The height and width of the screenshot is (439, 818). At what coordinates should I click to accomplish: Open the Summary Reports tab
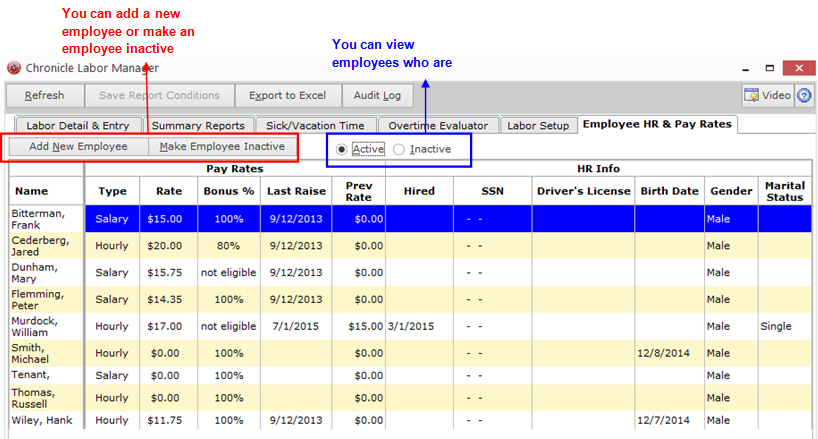click(198, 126)
